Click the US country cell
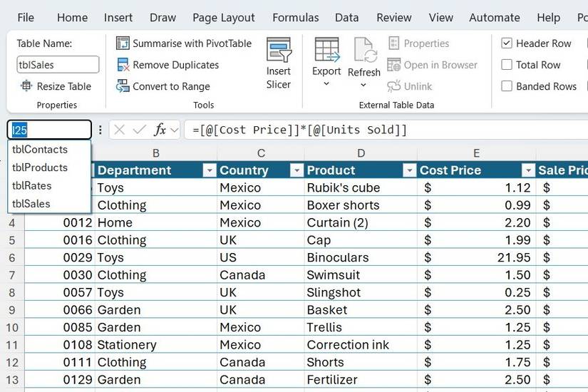The height and width of the screenshot is (392, 588). click(x=261, y=257)
